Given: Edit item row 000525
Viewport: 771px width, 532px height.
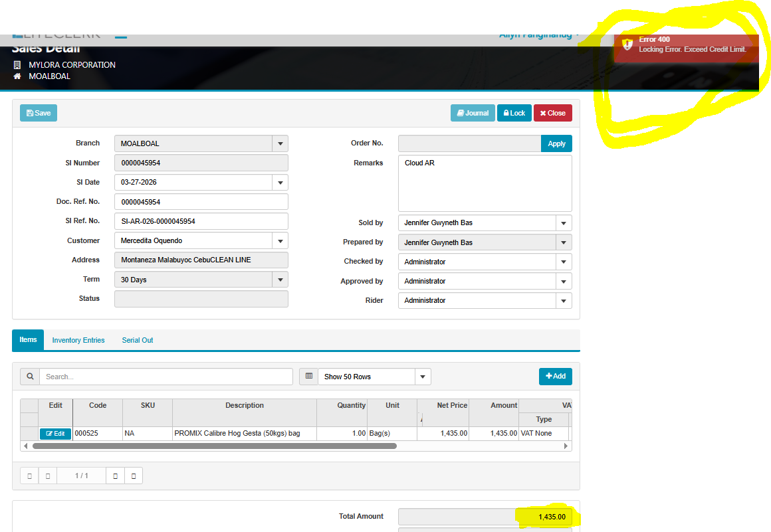Looking at the screenshot, I should 56,434.
